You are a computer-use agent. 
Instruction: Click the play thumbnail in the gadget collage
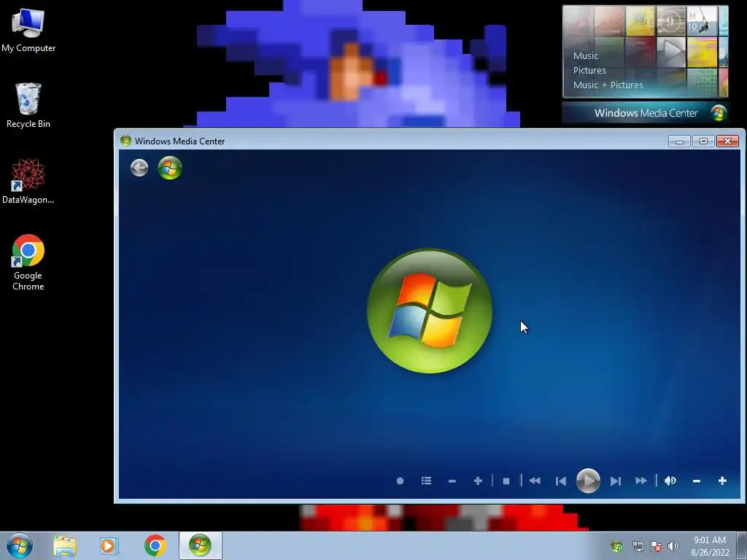click(671, 51)
